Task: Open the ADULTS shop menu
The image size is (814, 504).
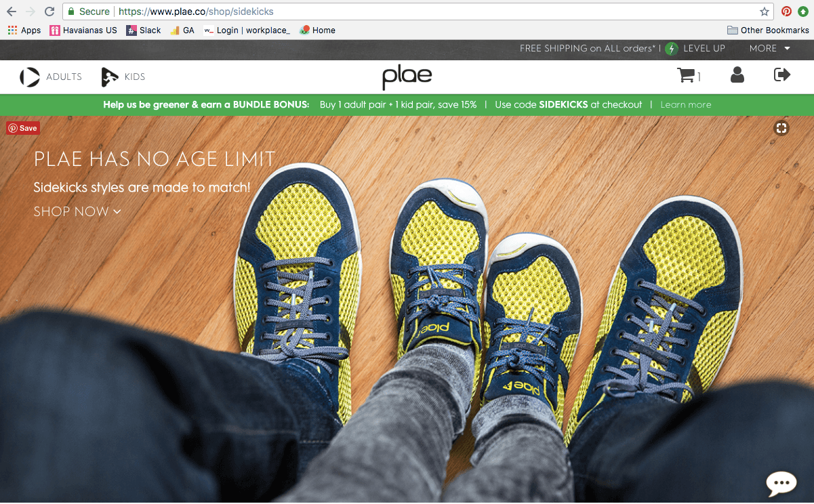Action: (51, 77)
